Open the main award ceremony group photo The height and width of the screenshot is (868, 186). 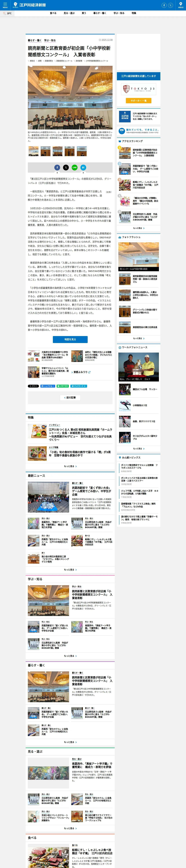[x=70, y=98]
